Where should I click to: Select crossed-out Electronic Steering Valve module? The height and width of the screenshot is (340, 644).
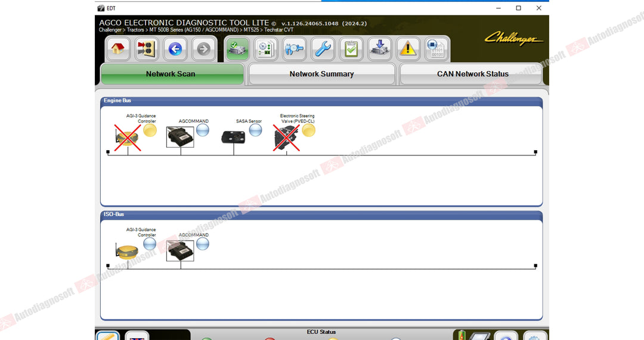286,138
